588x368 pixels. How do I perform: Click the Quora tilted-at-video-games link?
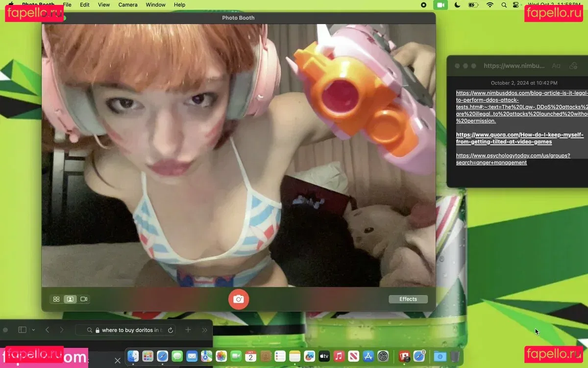pos(519,138)
